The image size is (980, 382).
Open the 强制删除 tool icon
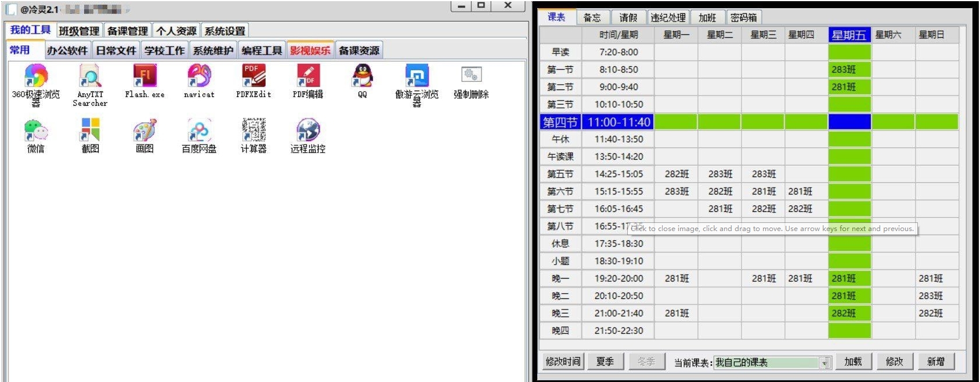[471, 81]
